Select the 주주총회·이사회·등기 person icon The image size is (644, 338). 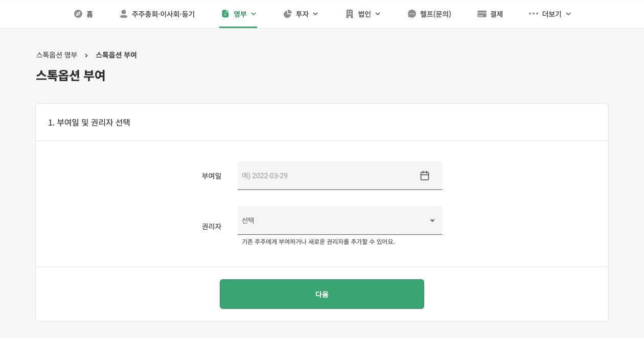[124, 14]
